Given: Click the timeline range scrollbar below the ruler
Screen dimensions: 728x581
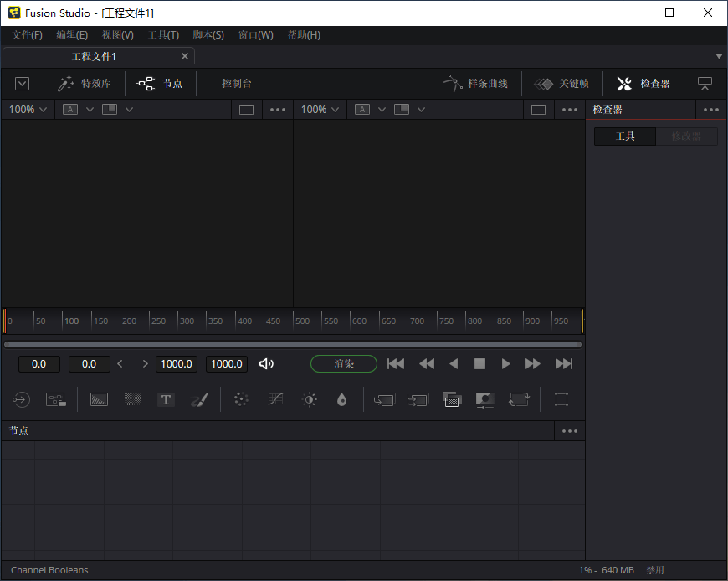Looking at the screenshot, I should [x=293, y=345].
